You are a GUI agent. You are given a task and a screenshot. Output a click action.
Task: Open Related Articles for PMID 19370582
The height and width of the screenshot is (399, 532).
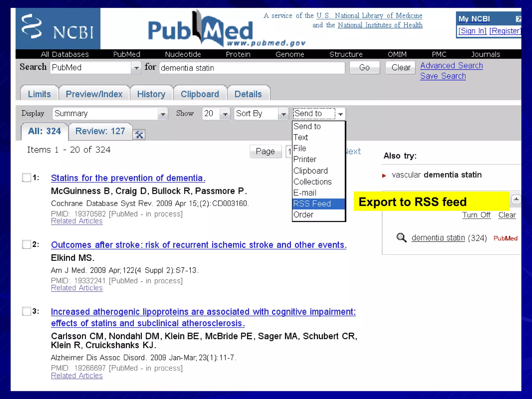coord(77,221)
